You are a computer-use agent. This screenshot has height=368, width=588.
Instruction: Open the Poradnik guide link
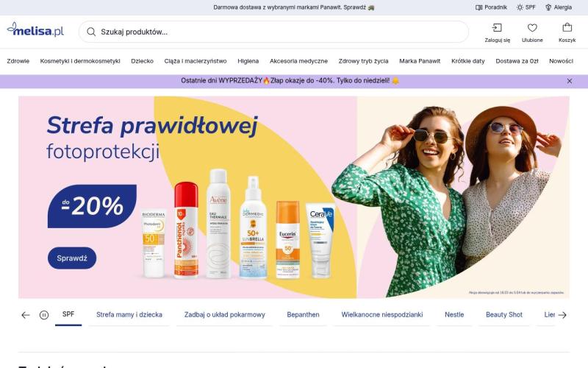coord(491,7)
